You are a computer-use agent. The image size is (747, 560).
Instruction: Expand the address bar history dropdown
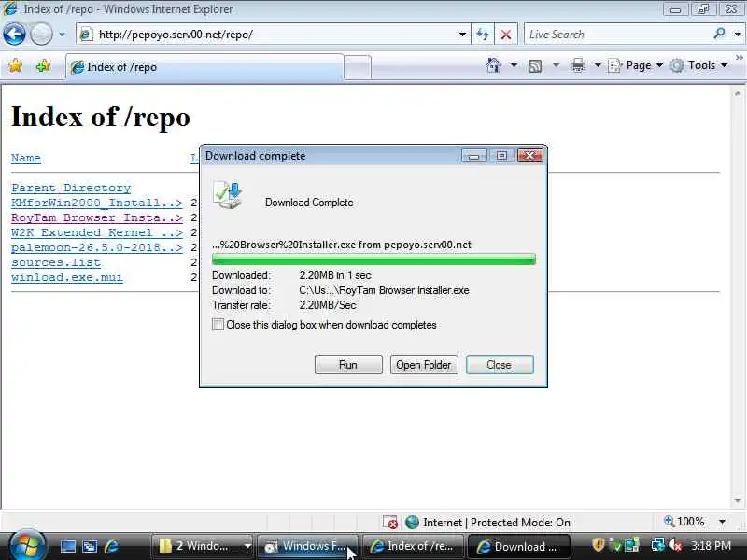[462, 35]
